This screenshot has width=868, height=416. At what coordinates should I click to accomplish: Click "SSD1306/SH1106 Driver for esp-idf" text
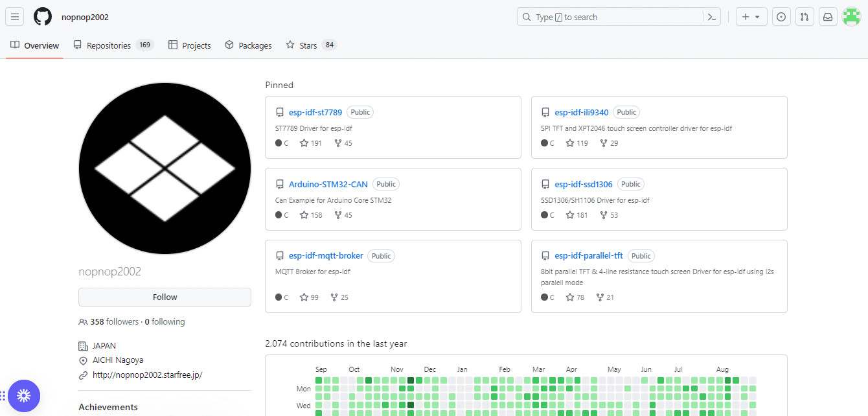click(x=595, y=200)
